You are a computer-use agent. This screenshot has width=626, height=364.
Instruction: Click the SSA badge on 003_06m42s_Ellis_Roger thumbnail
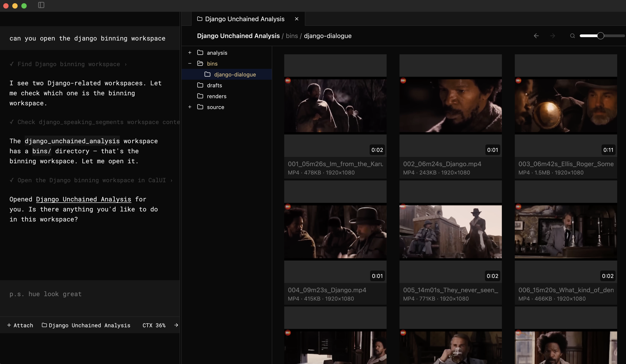click(x=518, y=81)
